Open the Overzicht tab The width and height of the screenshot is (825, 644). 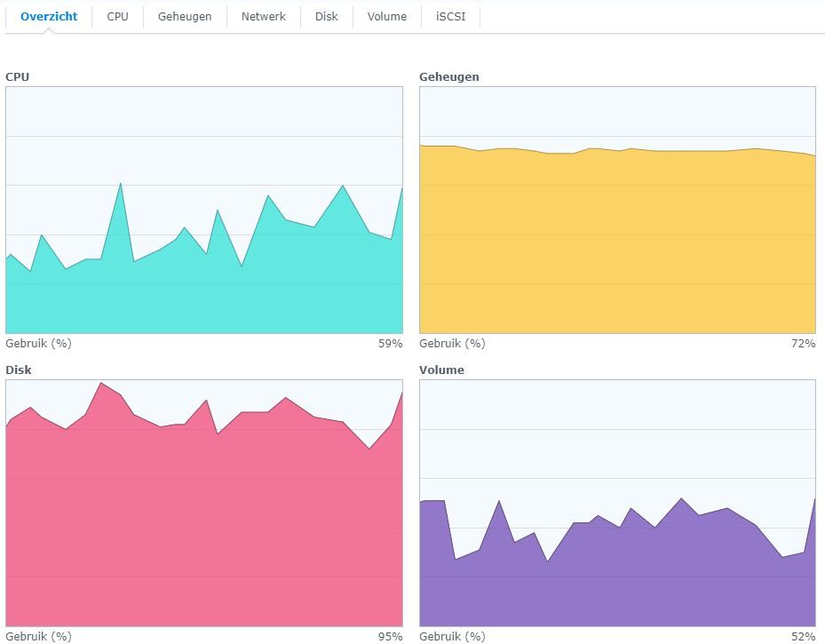pos(49,17)
